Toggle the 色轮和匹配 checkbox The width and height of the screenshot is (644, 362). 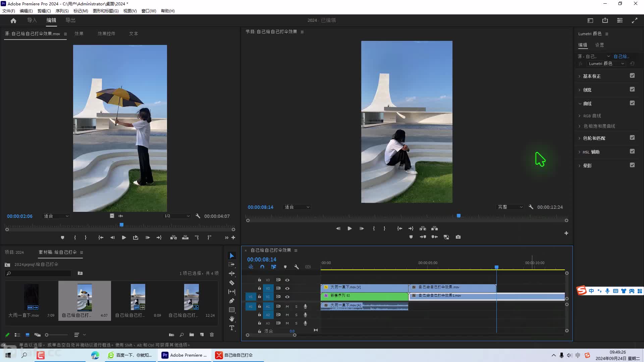click(x=632, y=138)
